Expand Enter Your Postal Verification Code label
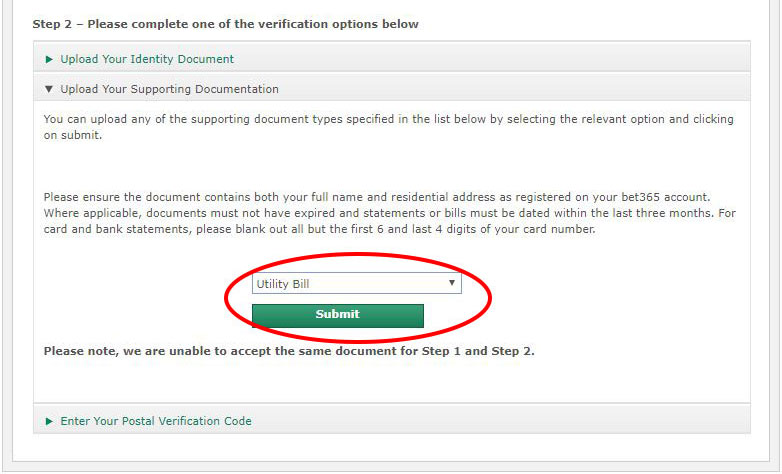 pos(156,421)
